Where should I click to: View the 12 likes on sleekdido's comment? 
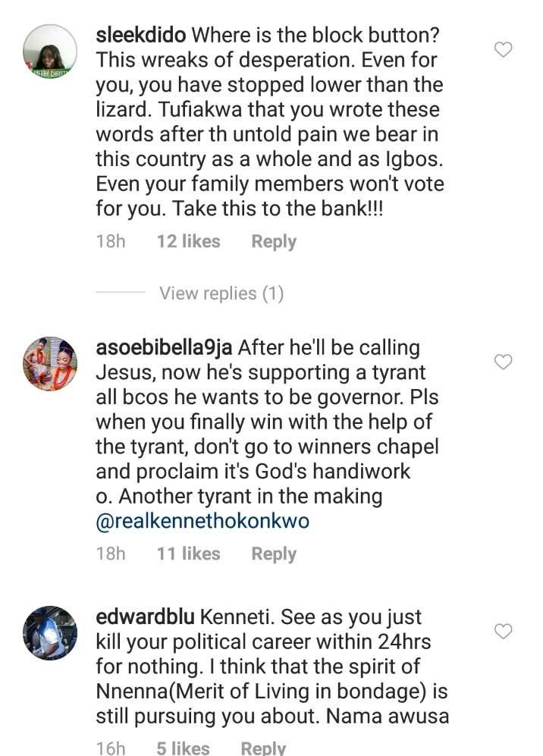[188, 242]
